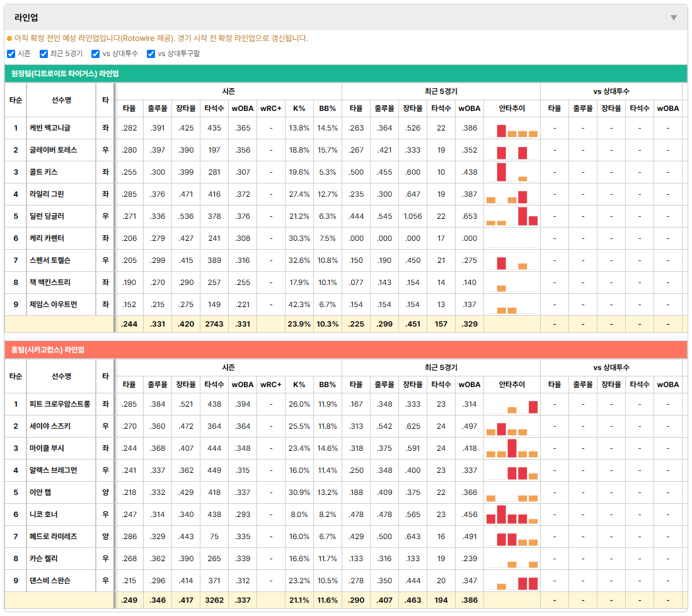
Task: Open player 라일리 그린 name link
Action: [x=47, y=194]
